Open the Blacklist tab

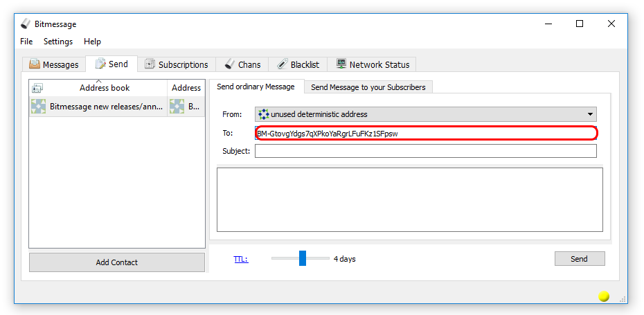[x=298, y=64]
